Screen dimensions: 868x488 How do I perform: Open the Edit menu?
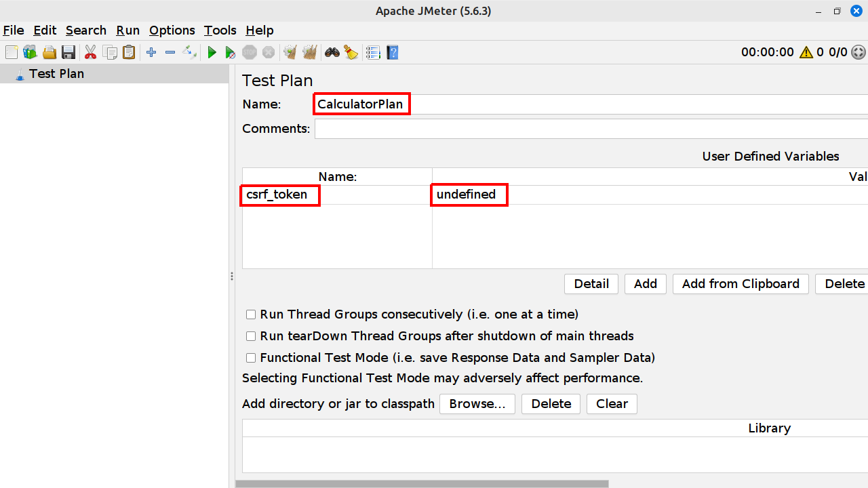point(45,30)
